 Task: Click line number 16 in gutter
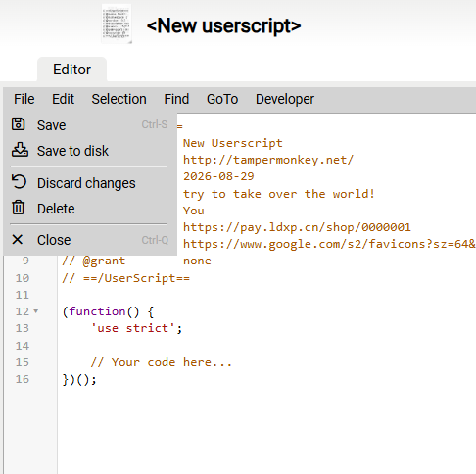pos(23,379)
